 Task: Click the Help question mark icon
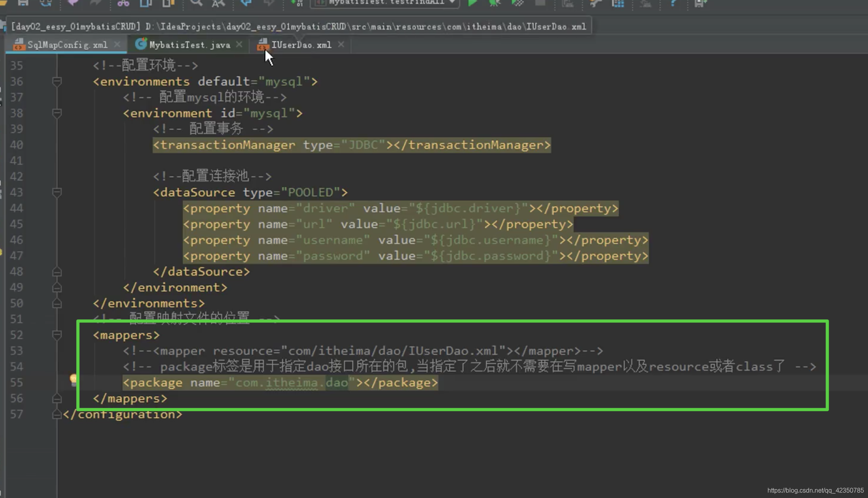coord(673,3)
